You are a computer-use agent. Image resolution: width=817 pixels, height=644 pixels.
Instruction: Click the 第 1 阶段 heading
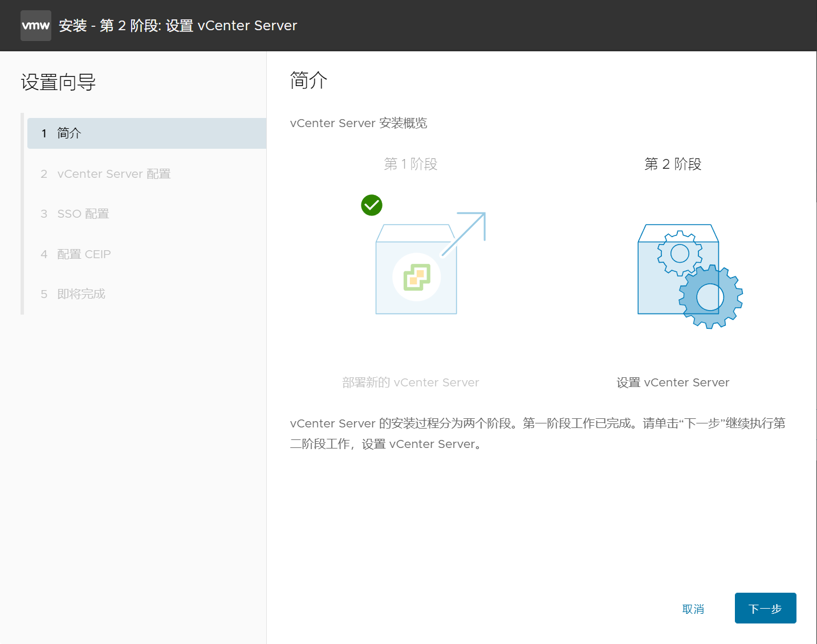tap(410, 164)
